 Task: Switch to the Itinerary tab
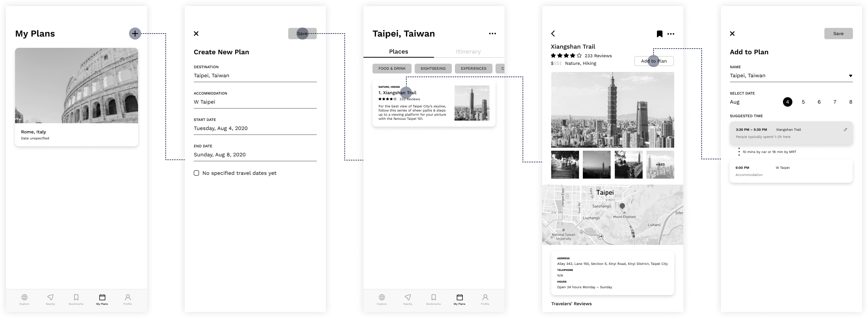point(468,52)
